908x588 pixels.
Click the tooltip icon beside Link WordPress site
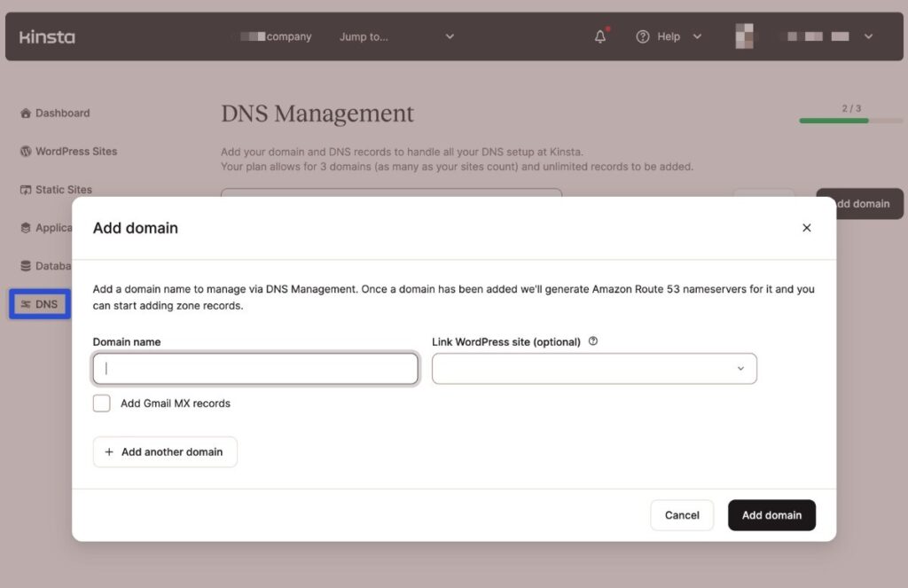click(592, 341)
